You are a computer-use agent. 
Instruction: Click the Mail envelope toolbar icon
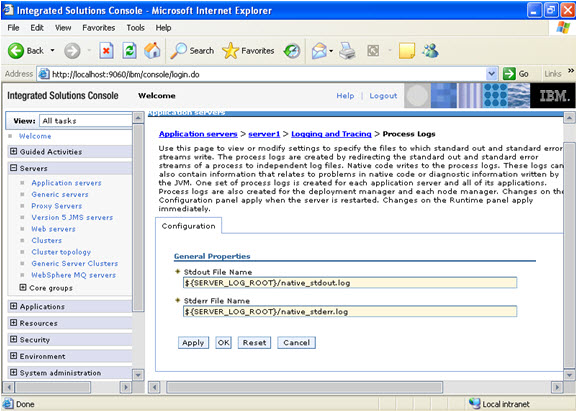[x=319, y=51]
